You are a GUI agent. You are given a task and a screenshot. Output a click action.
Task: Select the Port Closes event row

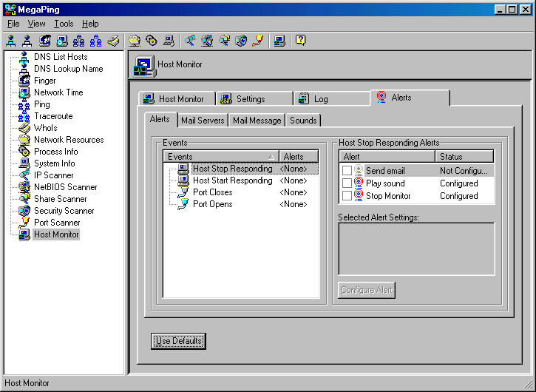pos(241,192)
